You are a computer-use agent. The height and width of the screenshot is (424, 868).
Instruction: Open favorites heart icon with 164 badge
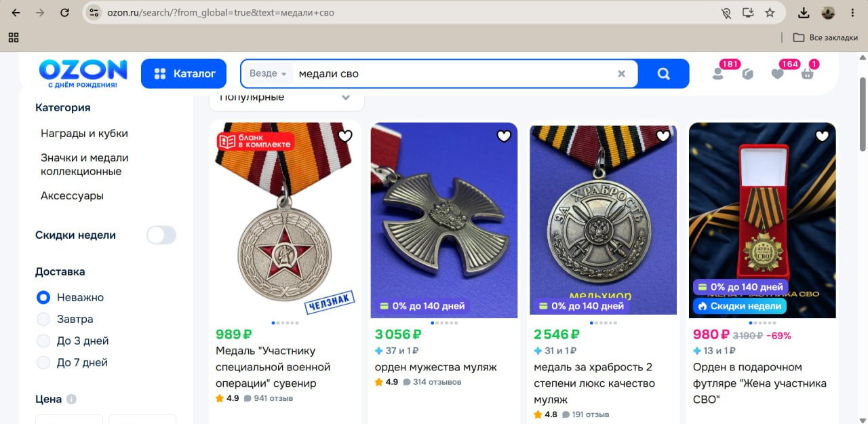click(777, 74)
